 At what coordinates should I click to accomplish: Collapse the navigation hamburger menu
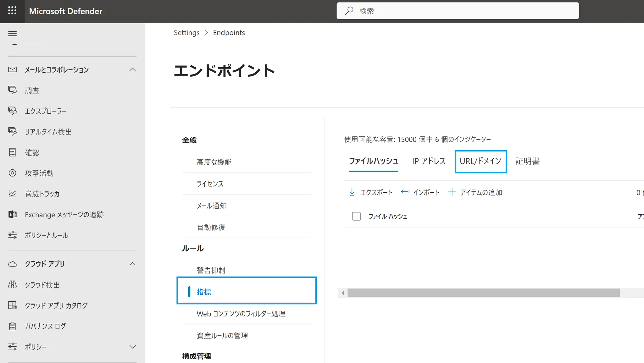12,34
